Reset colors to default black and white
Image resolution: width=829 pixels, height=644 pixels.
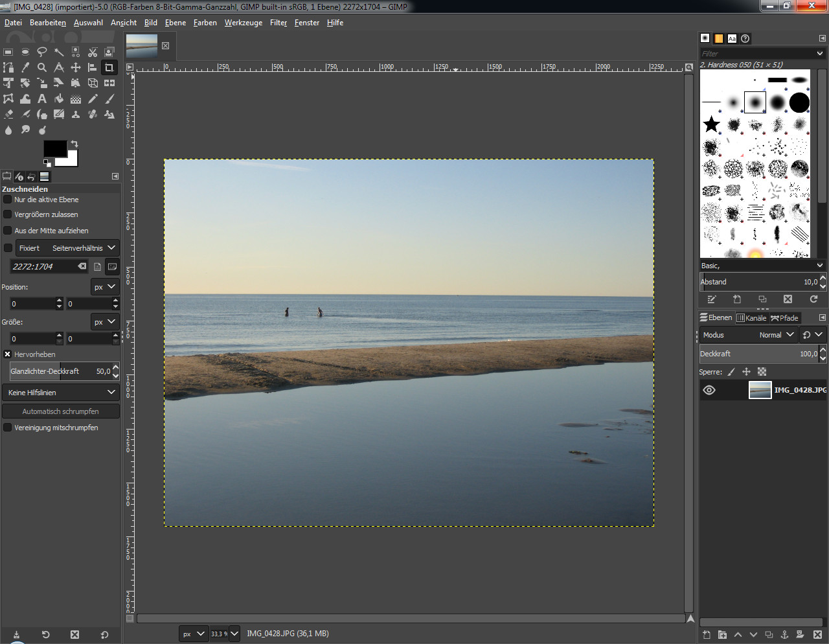click(47, 163)
